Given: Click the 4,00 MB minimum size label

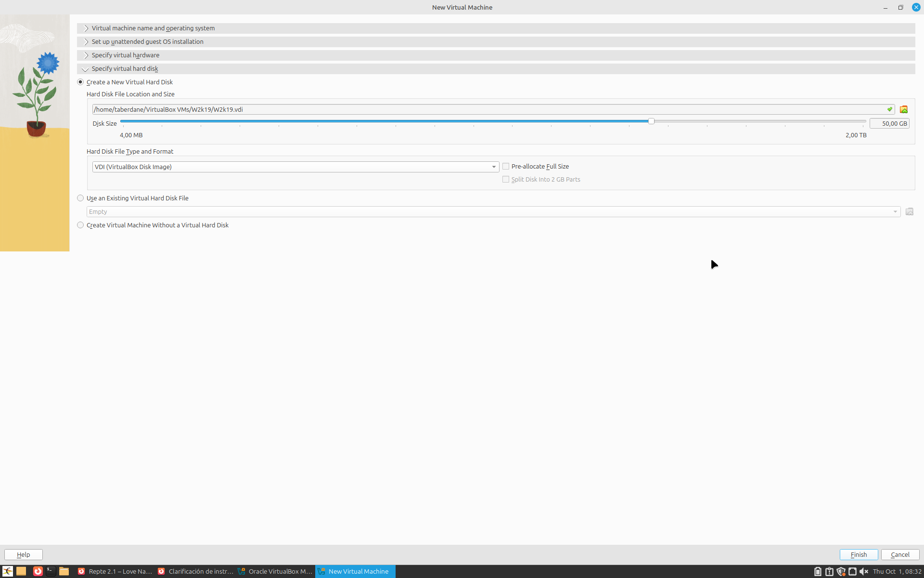Looking at the screenshot, I should point(131,135).
